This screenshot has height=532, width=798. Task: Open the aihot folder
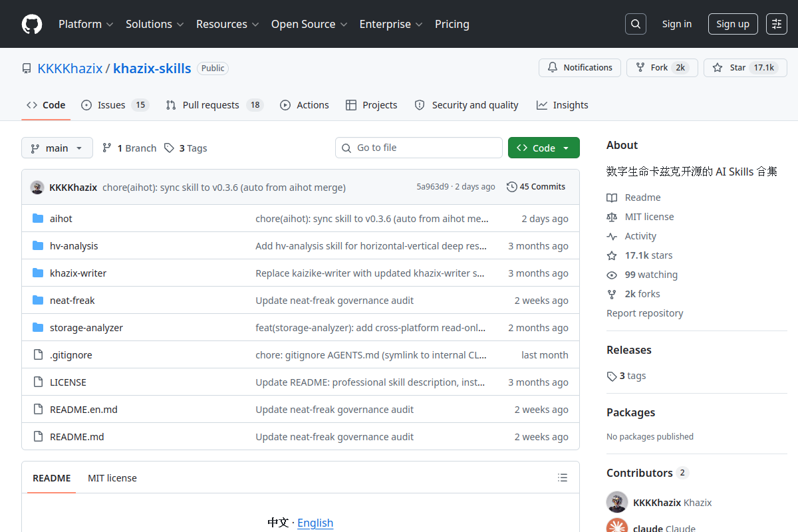tap(61, 219)
